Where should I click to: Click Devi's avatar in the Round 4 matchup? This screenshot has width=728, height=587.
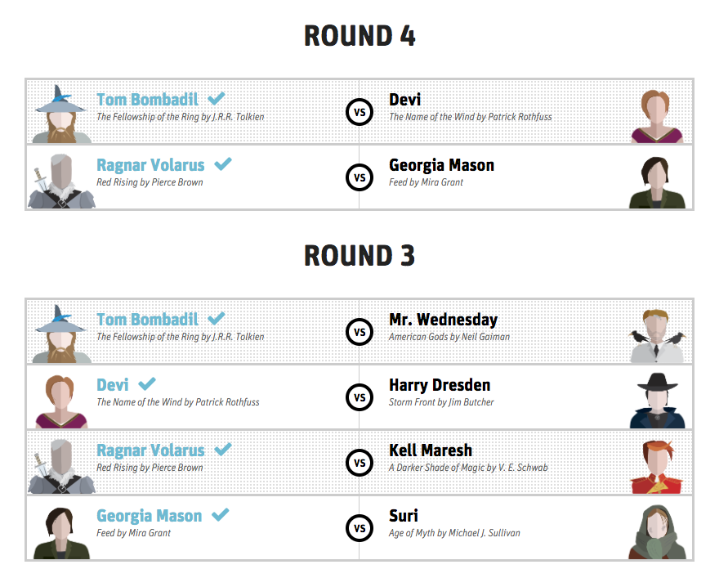657,116
